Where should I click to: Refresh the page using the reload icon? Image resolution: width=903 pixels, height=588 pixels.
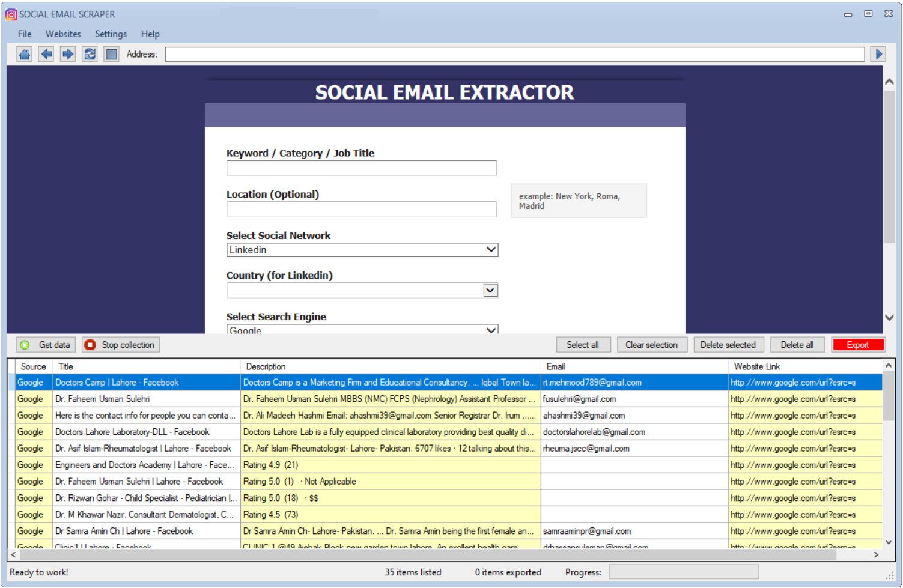point(90,54)
